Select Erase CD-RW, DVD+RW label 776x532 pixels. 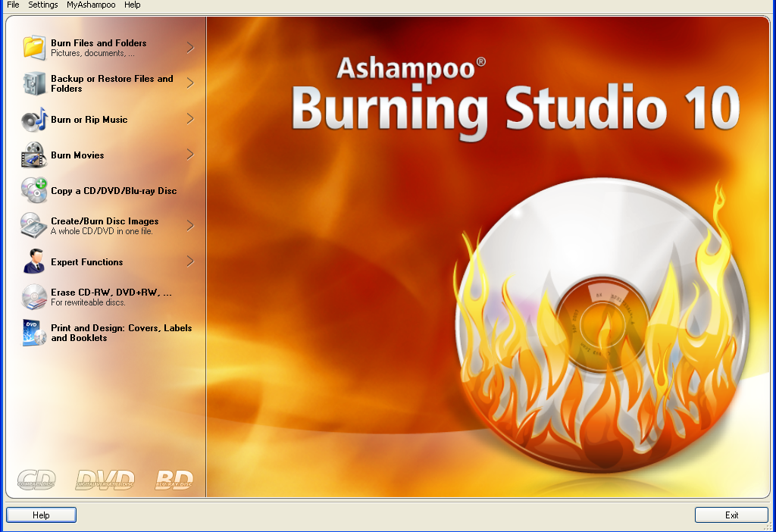click(111, 293)
